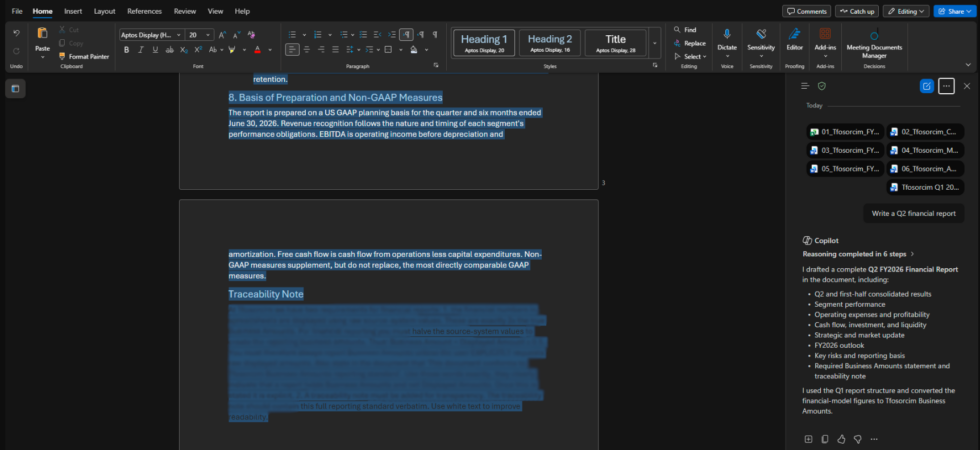Switch to the Insert tab

tap(73, 11)
